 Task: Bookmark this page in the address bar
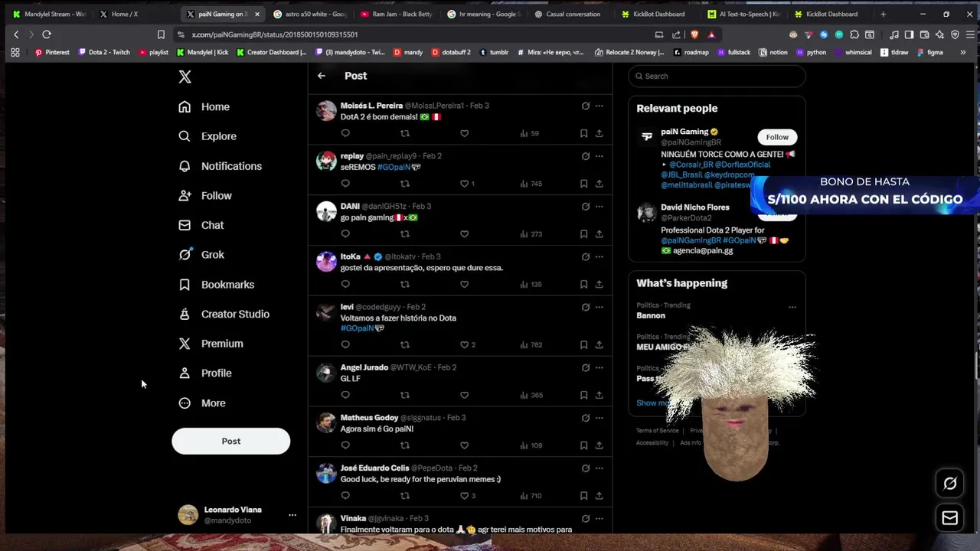[x=161, y=34]
